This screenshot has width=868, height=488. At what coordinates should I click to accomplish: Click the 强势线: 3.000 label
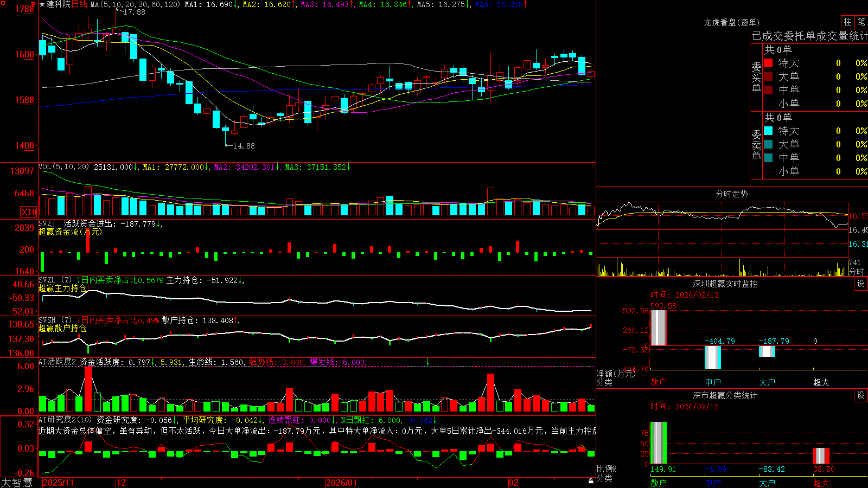tap(277, 362)
